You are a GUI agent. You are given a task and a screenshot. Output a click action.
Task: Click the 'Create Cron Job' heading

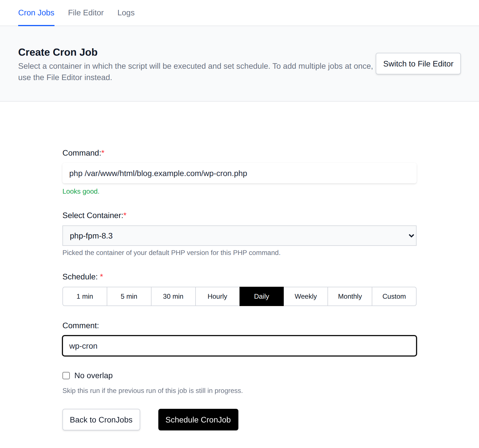(x=58, y=52)
